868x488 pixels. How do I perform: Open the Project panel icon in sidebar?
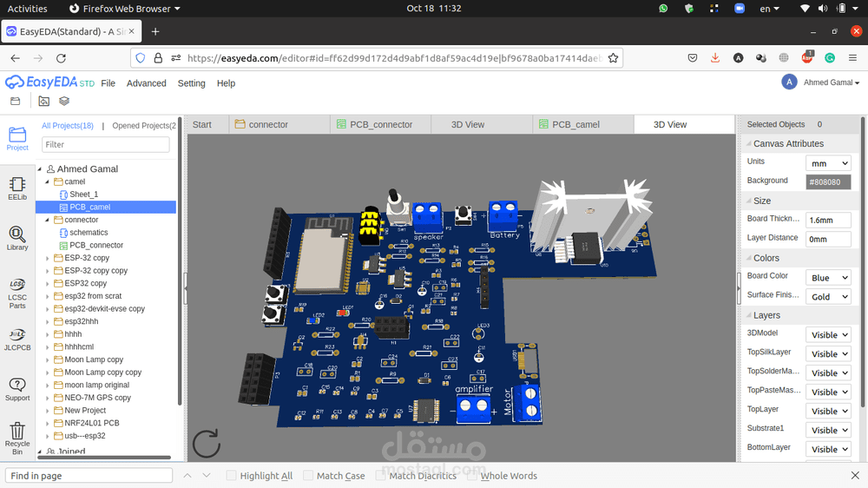coord(17,138)
